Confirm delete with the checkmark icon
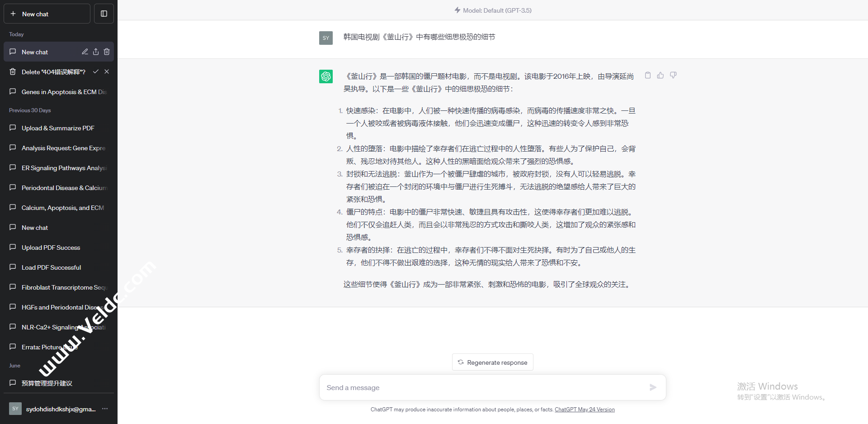 click(96, 71)
